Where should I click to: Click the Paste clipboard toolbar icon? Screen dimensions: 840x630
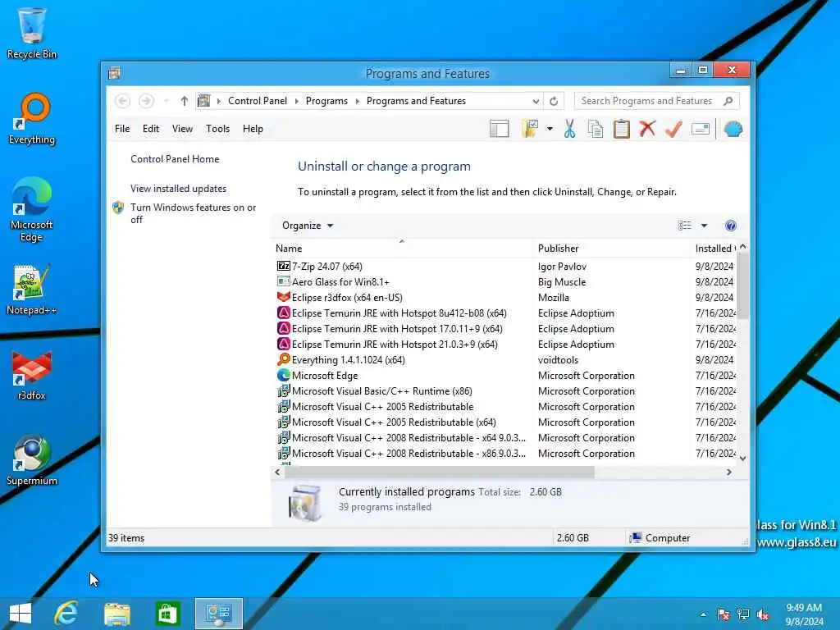(x=622, y=129)
